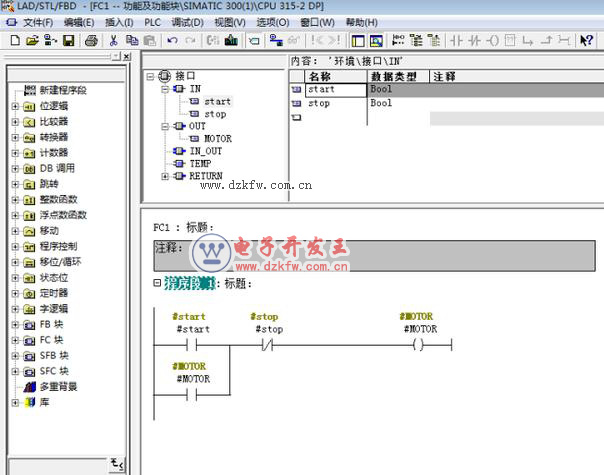Click the 注释 comment box
Viewport: 604px width, 475px height.
pyautogui.click(x=374, y=256)
